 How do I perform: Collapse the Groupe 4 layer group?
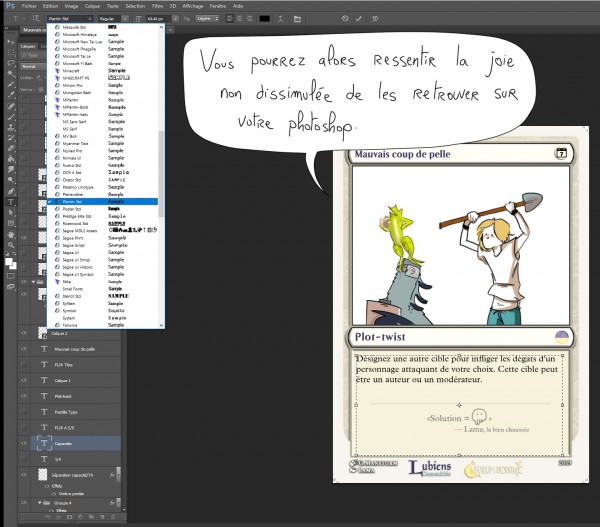pos(39,503)
